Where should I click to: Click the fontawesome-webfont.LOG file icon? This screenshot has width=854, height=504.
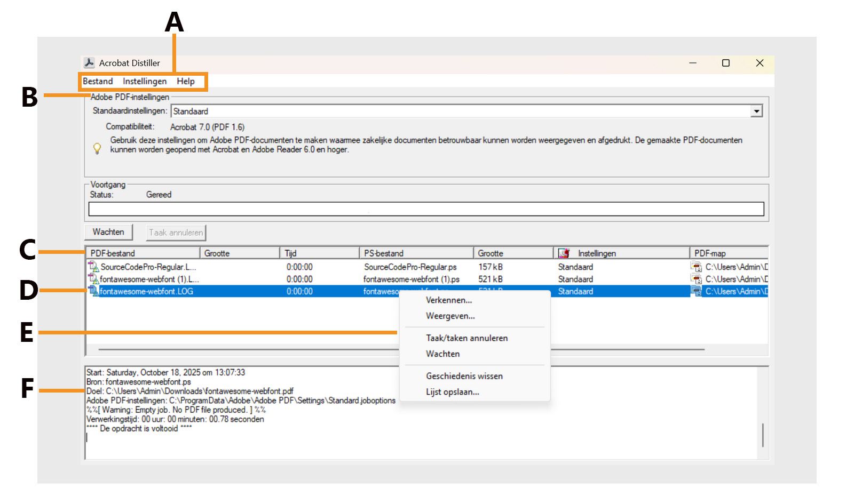[x=93, y=291]
